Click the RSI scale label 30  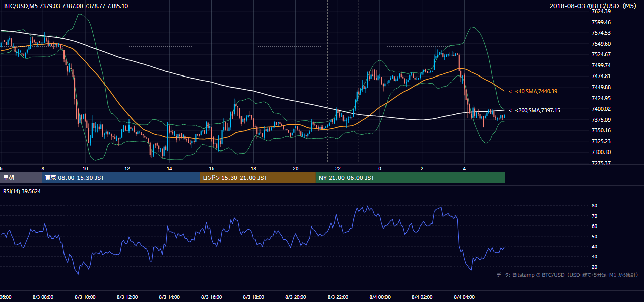tap(595, 257)
